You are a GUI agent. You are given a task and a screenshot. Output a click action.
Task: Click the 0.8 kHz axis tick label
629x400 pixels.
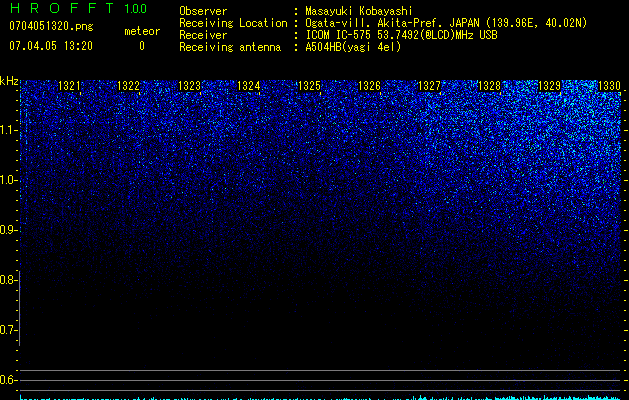[x=8, y=280]
